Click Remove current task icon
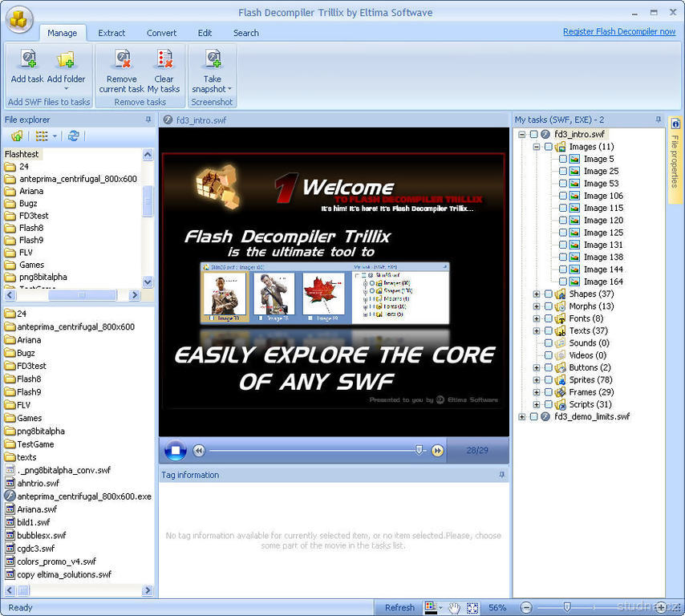Image resolution: width=685 pixels, height=616 pixels. (x=122, y=61)
